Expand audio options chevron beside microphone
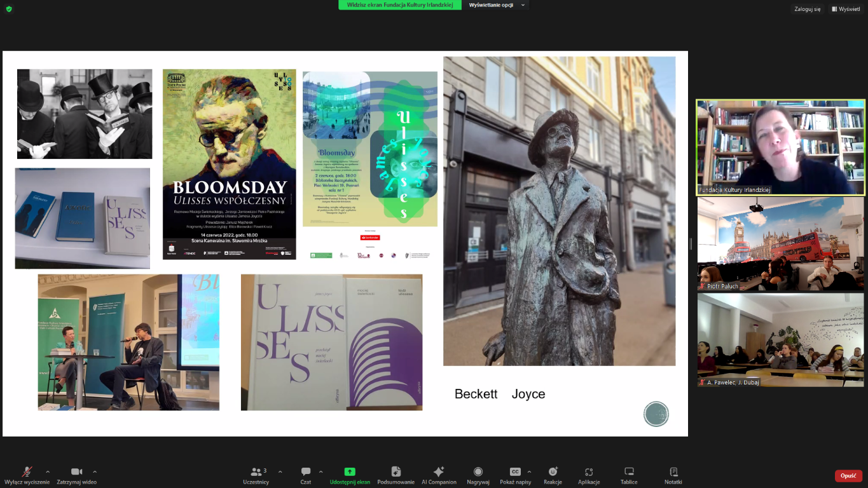Image resolution: width=868 pixels, height=488 pixels. 48,471
